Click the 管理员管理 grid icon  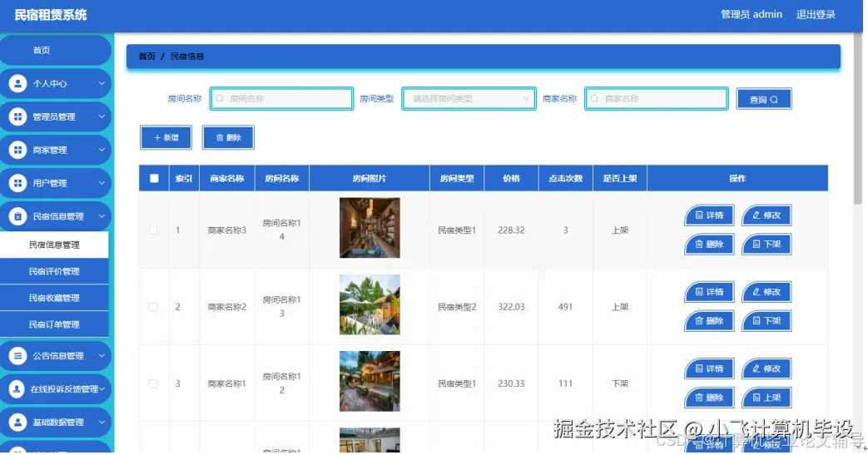click(x=17, y=116)
